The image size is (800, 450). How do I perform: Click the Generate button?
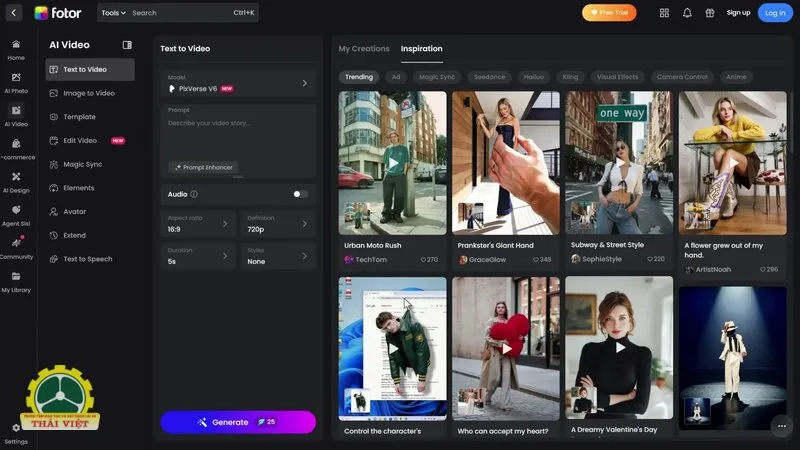238,422
